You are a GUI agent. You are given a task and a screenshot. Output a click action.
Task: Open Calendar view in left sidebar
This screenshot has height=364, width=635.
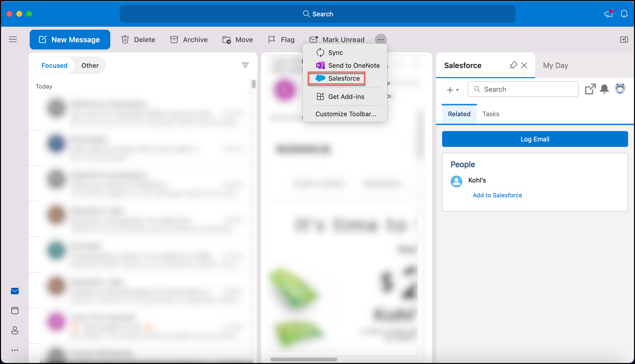tap(15, 311)
